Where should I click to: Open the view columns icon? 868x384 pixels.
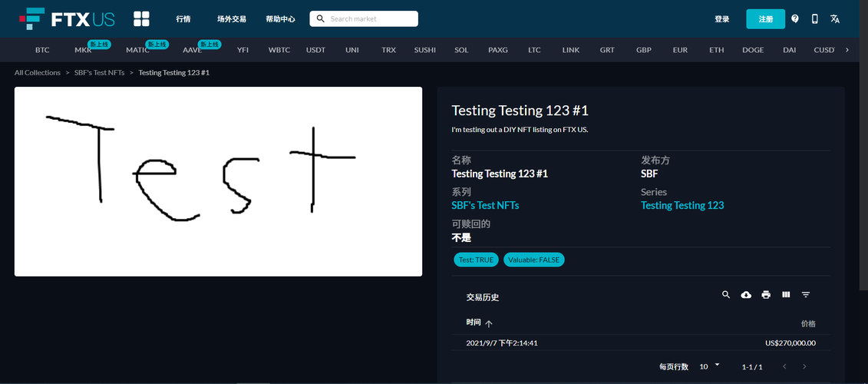786,295
